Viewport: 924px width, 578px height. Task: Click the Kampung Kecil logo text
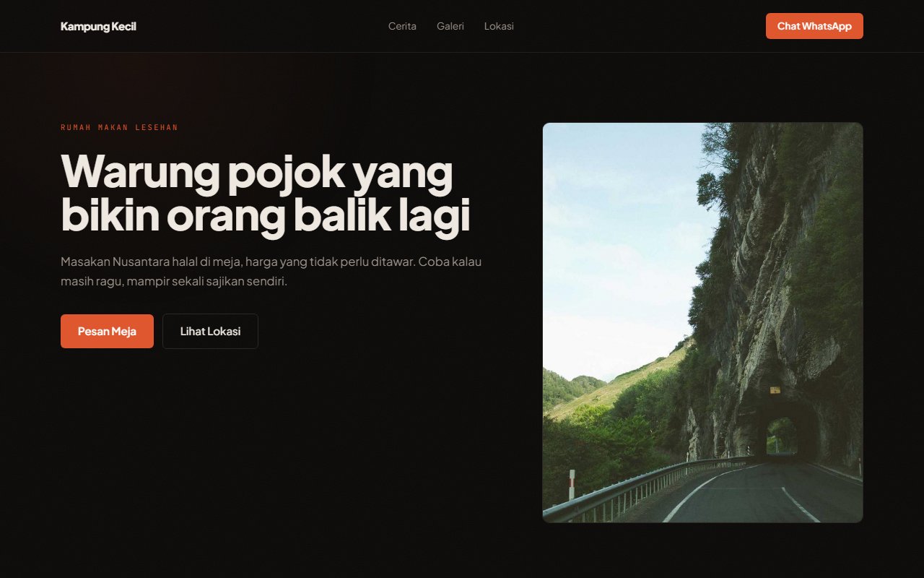click(98, 26)
